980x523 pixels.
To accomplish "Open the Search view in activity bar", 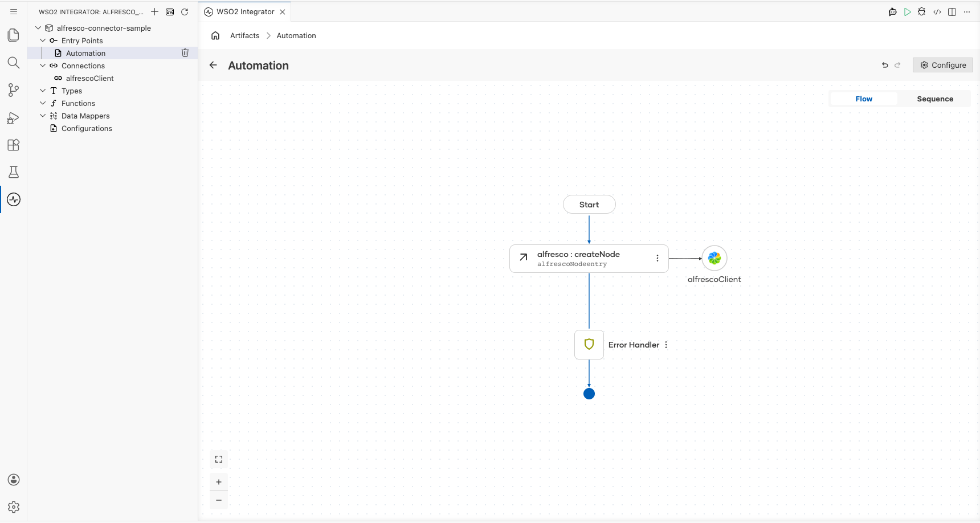I will pyautogui.click(x=14, y=63).
